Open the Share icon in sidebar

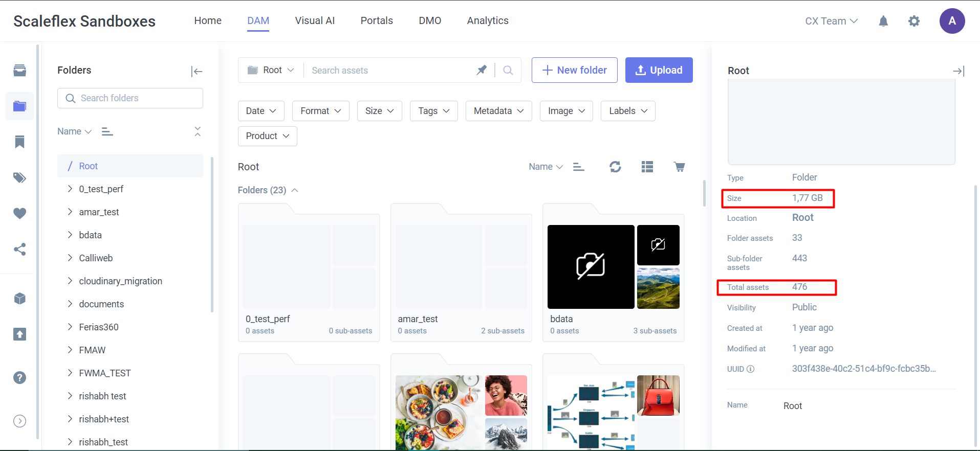point(19,250)
